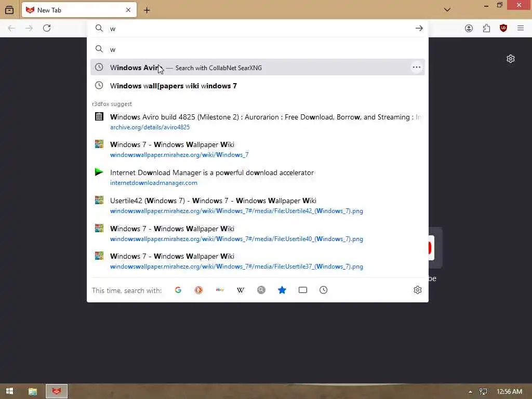This screenshot has height=399, width=532.
Task: Reload the current page
Action: (x=47, y=28)
